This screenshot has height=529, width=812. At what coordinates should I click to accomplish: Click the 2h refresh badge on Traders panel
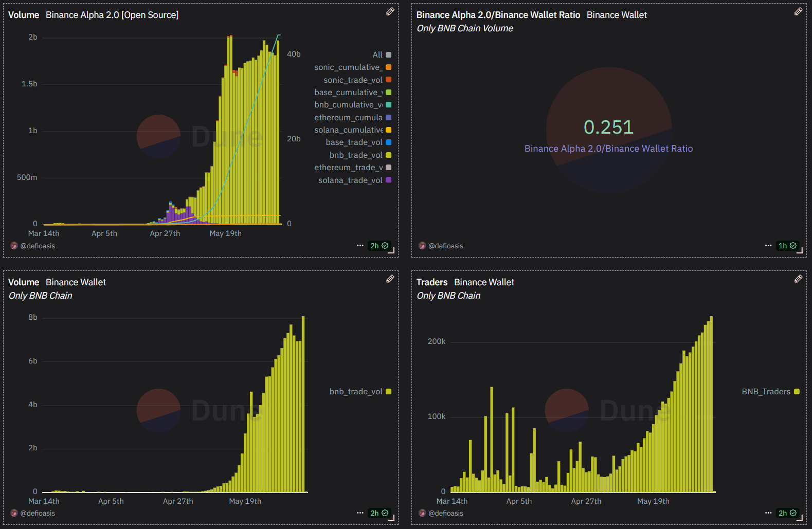pyautogui.click(x=787, y=513)
